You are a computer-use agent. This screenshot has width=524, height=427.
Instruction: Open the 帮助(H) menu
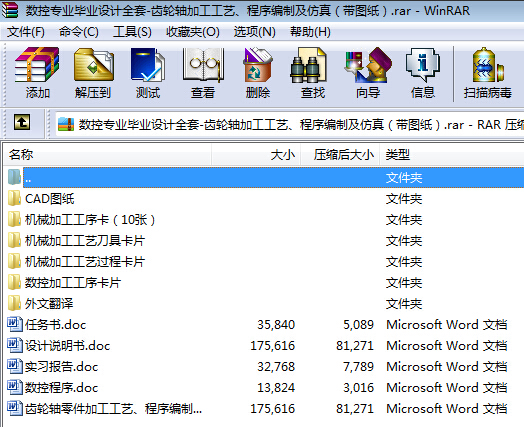[310, 32]
